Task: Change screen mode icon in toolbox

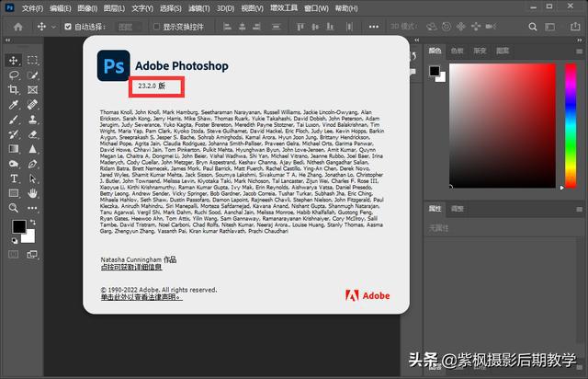Action: coord(32,254)
